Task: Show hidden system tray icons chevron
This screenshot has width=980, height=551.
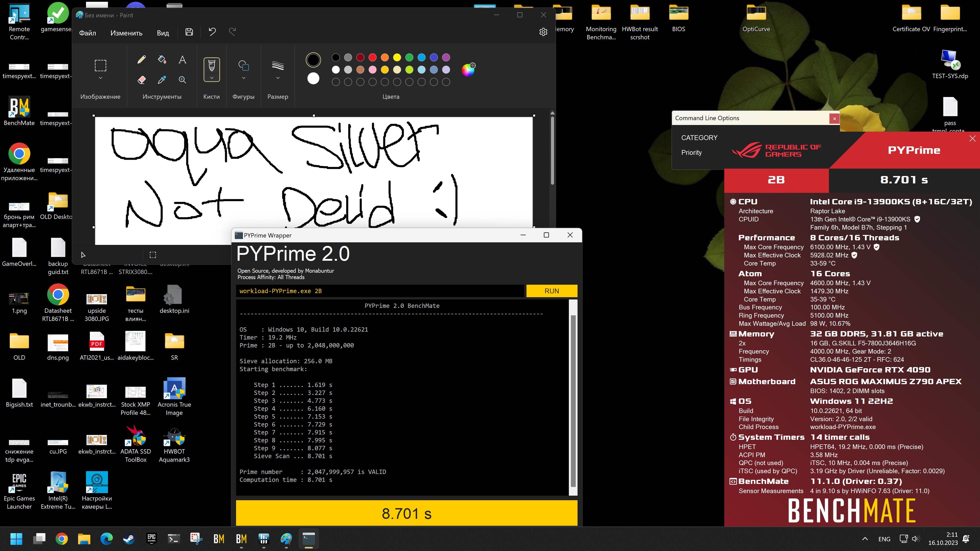Action: pyautogui.click(x=865, y=539)
